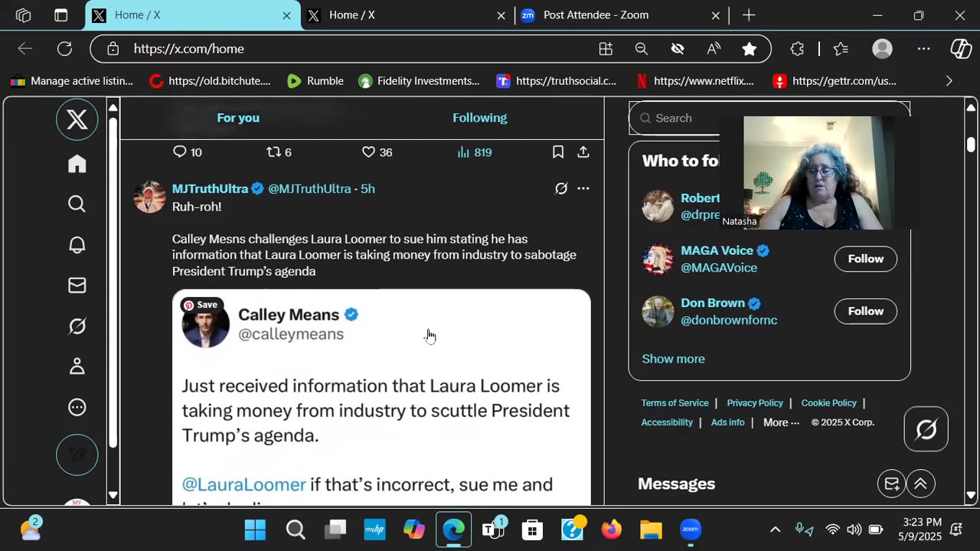
Task: Bookmark the post above MJTruthUltra
Action: pyautogui.click(x=558, y=152)
